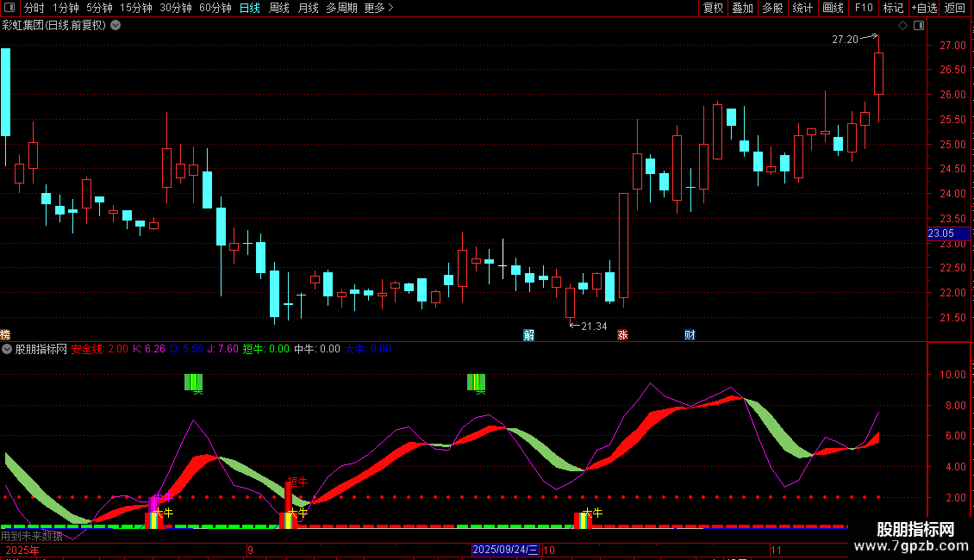Viewport: 974px width, 560px height.
Task: Click the J: 7.60 value label
Action: pyautogui.click(x=223, y=349)
